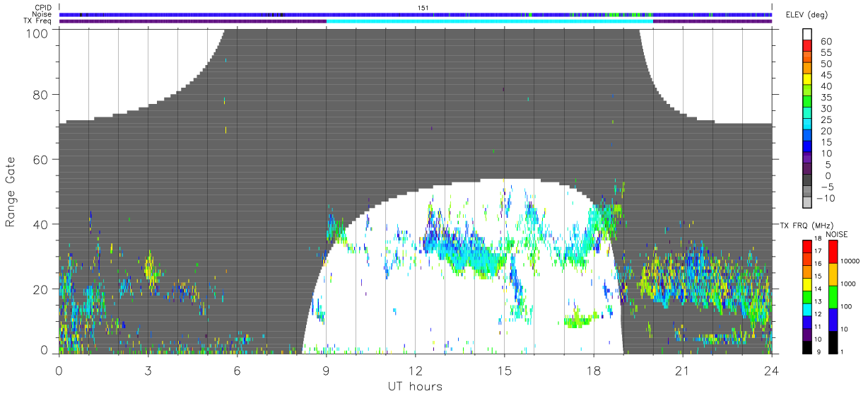868x401 pixels.
Task: Select the black 1–10 segment of NOISE colorbar
Action: (x=832, y=342)
